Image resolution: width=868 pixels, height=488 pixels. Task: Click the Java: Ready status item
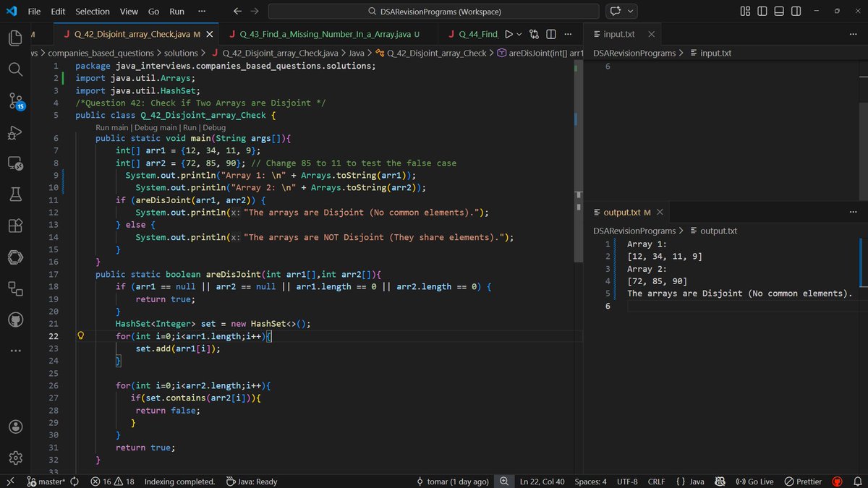(x=252, y=481)
